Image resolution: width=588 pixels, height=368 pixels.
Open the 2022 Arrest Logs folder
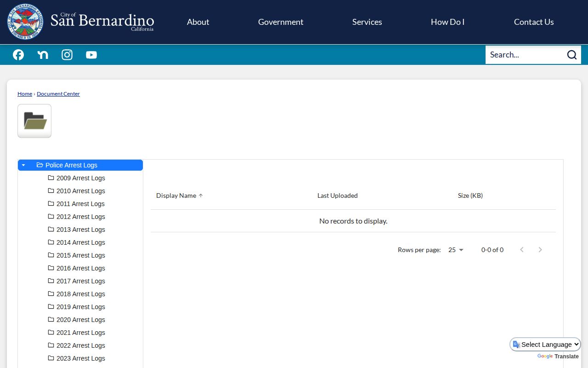tap(81, 345)
